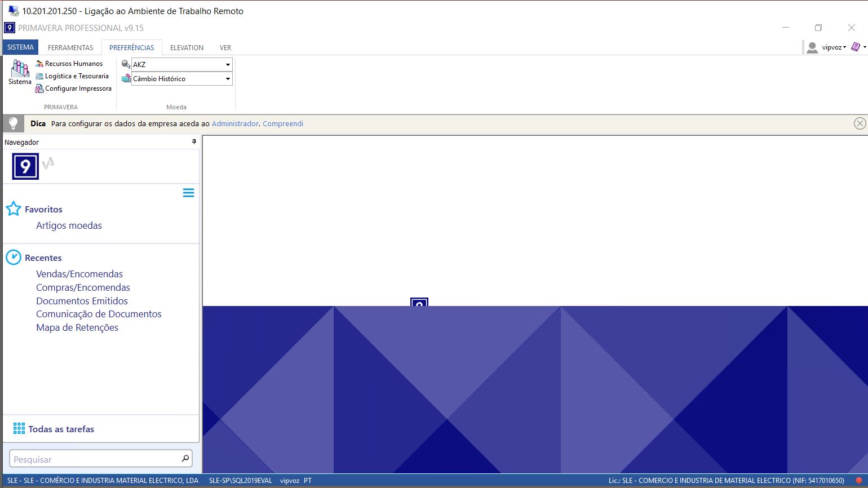
Task: Click the Sistema icon in the ribbon
Action: pyautogui.click(x=20, y=69)
